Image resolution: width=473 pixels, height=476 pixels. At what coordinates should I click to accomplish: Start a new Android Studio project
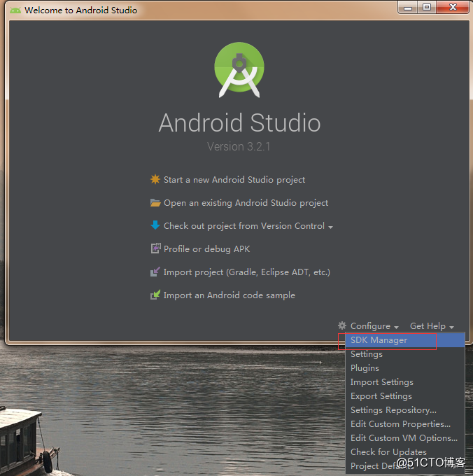click(x=234, y=180)
